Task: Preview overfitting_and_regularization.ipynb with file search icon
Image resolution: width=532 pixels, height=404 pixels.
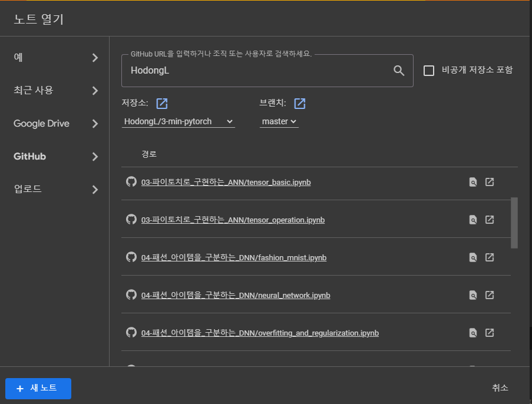Action: tap(473, 333)
